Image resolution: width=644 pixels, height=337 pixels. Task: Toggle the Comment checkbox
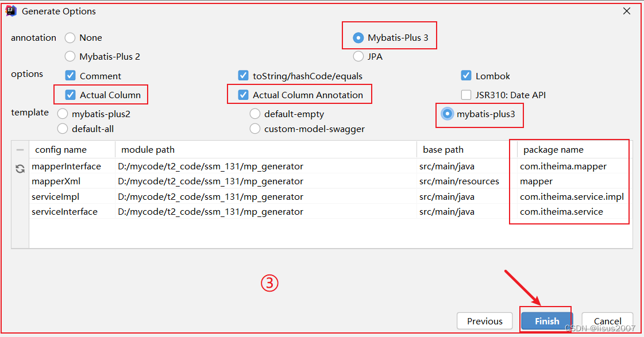pyautogui.click(x=70, y=76)
